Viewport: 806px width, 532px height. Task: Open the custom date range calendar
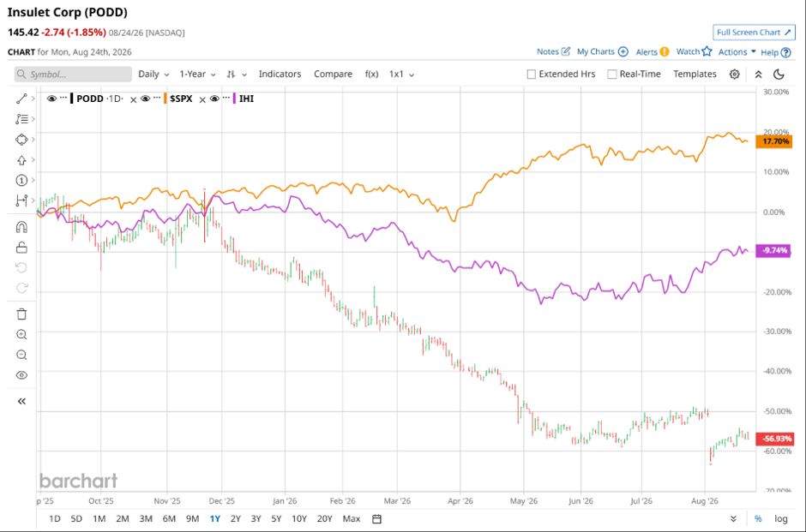pyautogui.click(x=376, y=518)
